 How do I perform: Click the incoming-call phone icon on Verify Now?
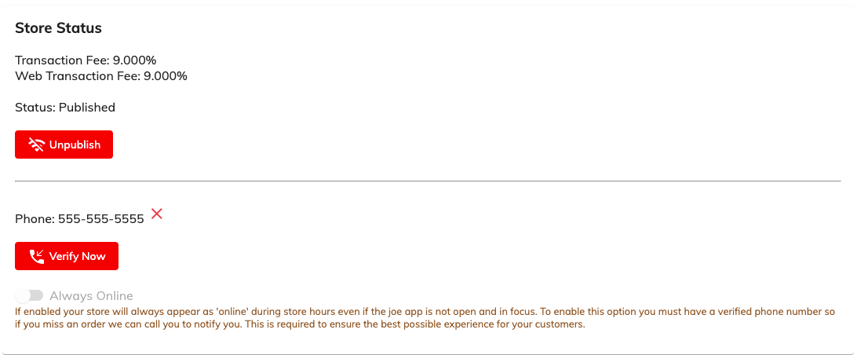tap(37, 256)
